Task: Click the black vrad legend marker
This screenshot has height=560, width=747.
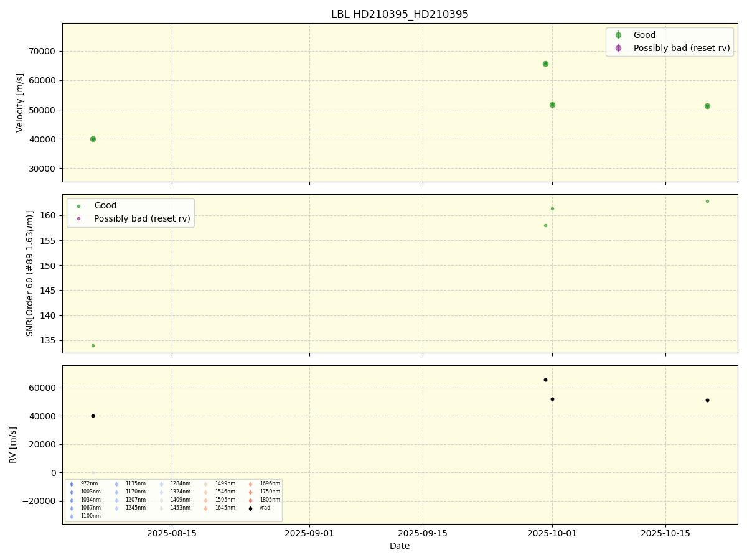Action: point(250,508)
